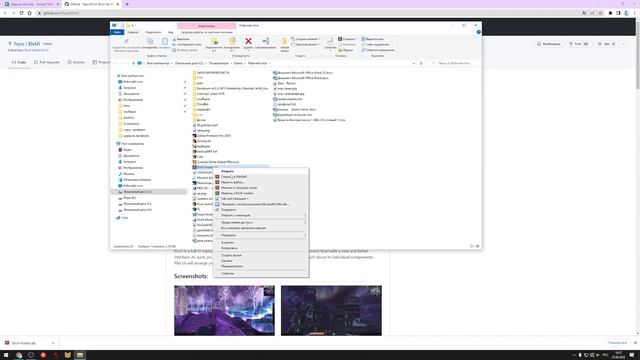Click the Rename icon in Explorer ribbon
This screenshot has height=360, width=640.
click(x=266, y=41)
